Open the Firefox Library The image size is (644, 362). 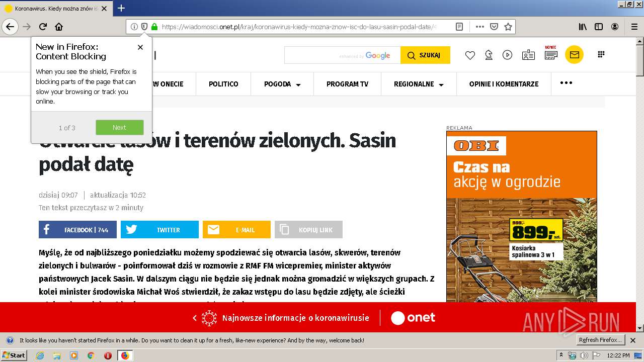point(583,27)
